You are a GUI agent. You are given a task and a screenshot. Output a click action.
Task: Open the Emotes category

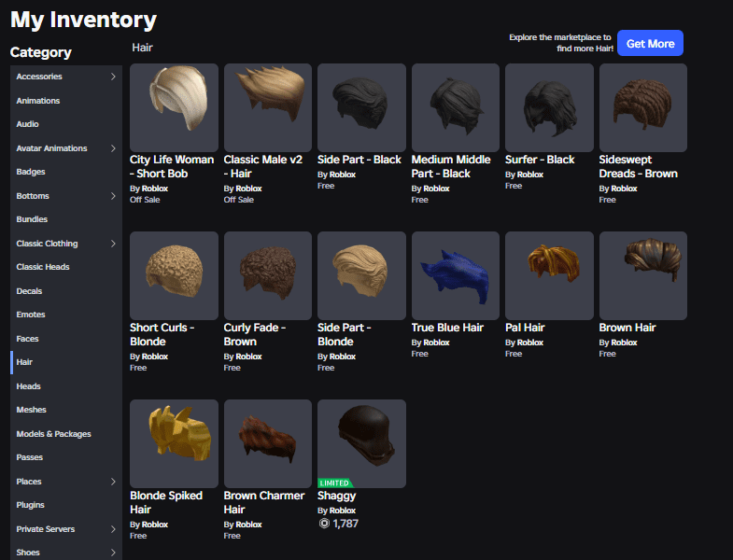(31, 315)
